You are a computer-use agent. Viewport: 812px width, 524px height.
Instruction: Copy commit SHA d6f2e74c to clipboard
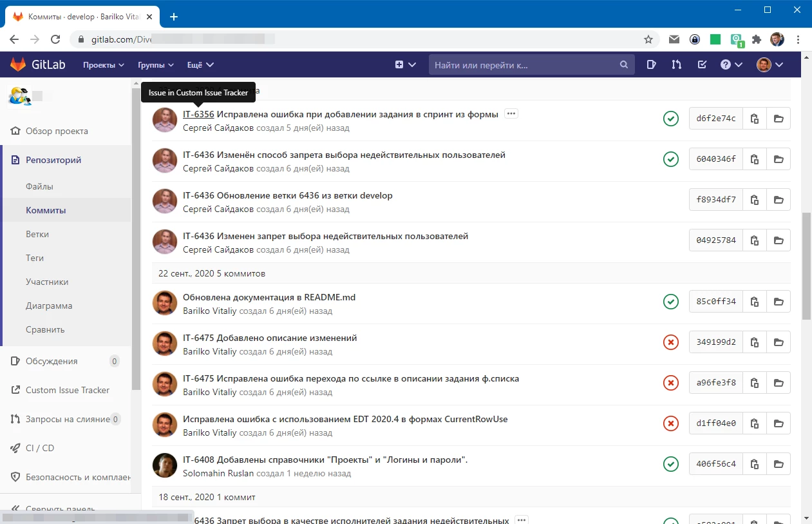(755, 119)
